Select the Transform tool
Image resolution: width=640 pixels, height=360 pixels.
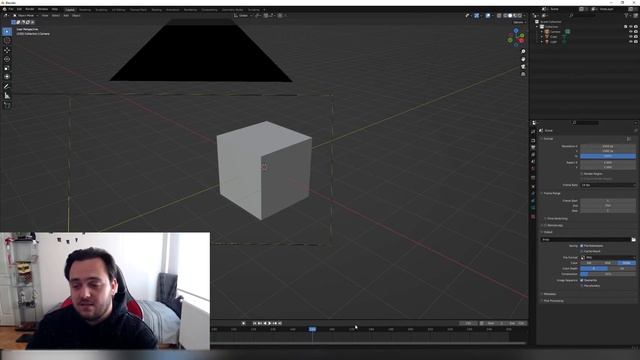click(x=7, y=76)
